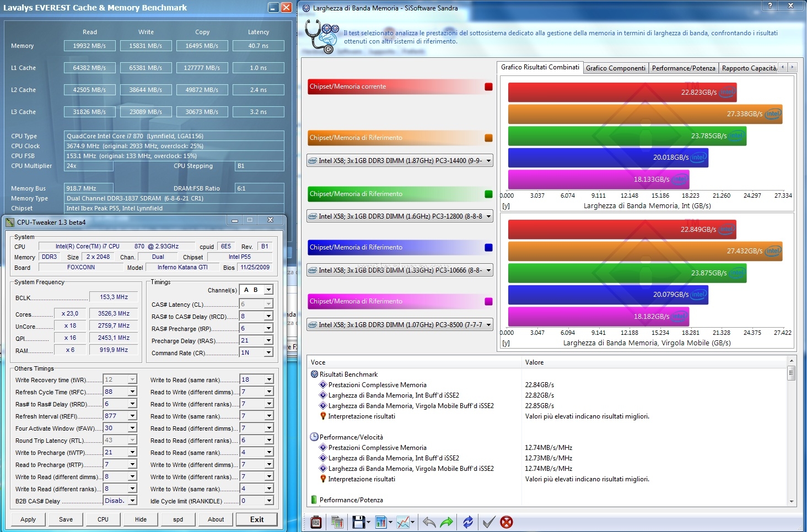Open the RAS# to CAS# Delay dropdown
The height and width of the screenshot is (532, 807).
[x=268, y=317]
